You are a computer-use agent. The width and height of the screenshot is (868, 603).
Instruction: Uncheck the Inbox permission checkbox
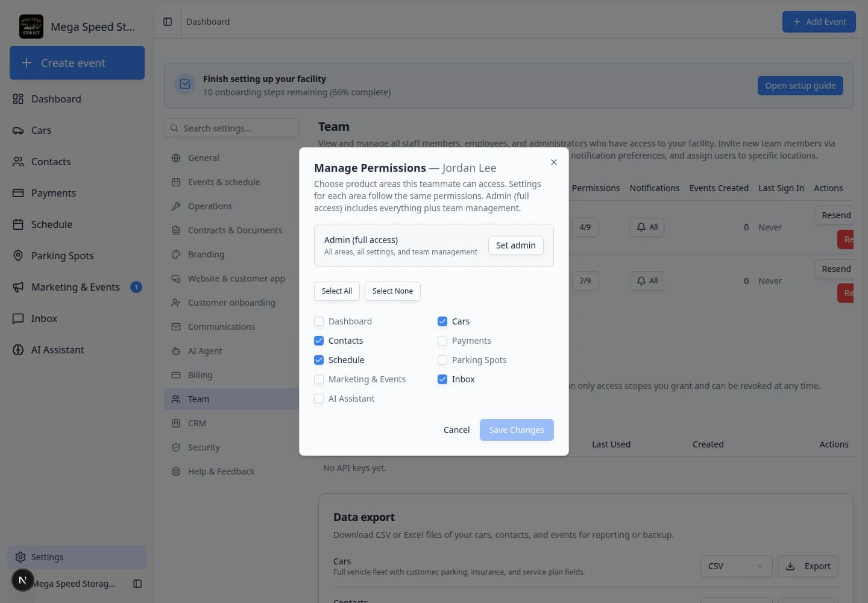click(x=442, y=379)
